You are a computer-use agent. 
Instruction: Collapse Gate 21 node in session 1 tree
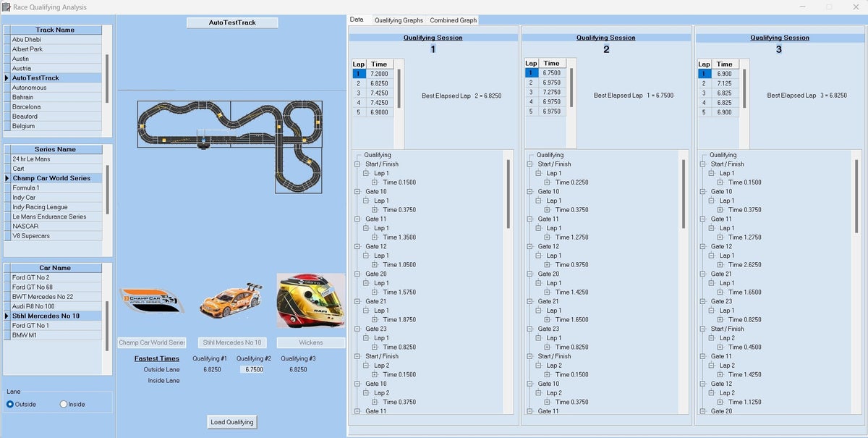tap(357, 302)
